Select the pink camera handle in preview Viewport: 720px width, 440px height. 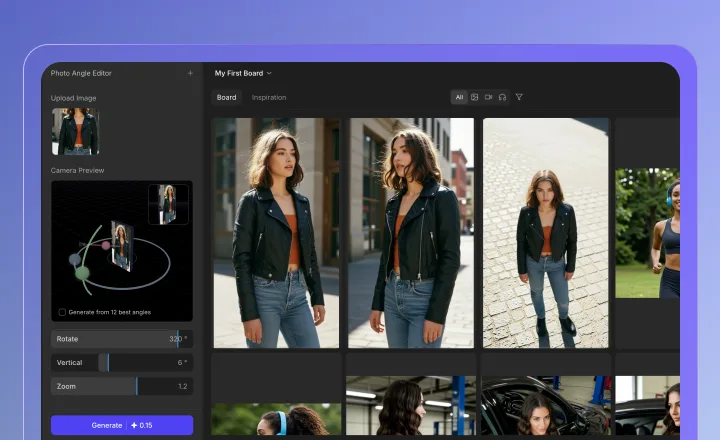(106, 245)
